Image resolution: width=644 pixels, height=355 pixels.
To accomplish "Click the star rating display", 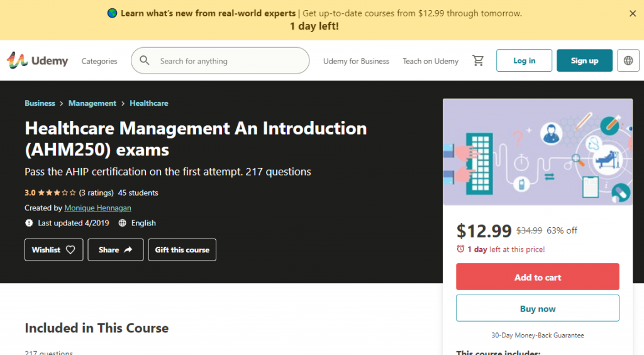I will (57, 193).
